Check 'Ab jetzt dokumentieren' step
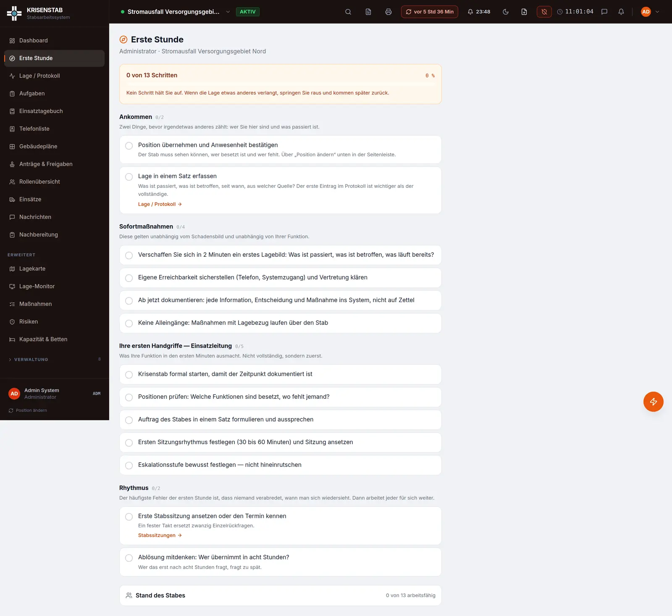This screenshot has height=616, width=672. 129,301
